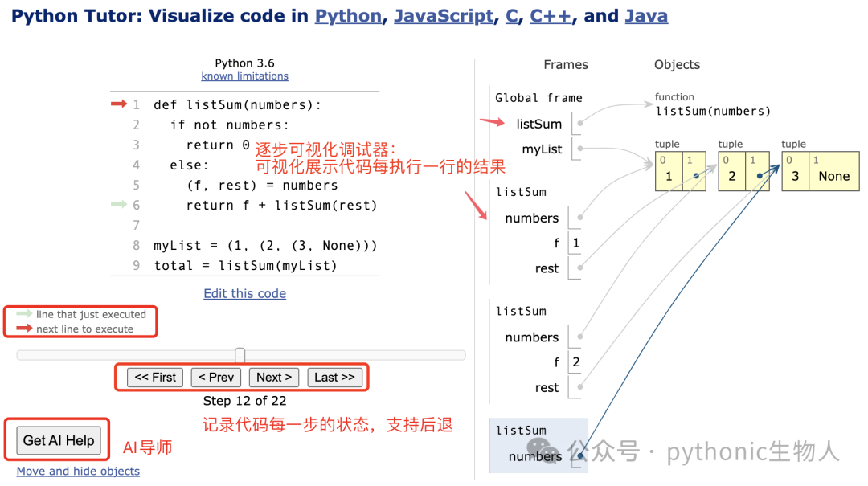Open the Java link in the title
Viewport: 868px width, 486px height.
pyautogui.click(x=646, y=16)
